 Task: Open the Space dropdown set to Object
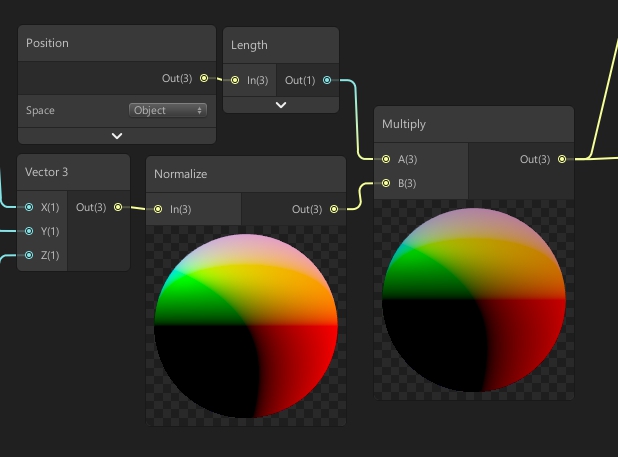pos(167,110)
